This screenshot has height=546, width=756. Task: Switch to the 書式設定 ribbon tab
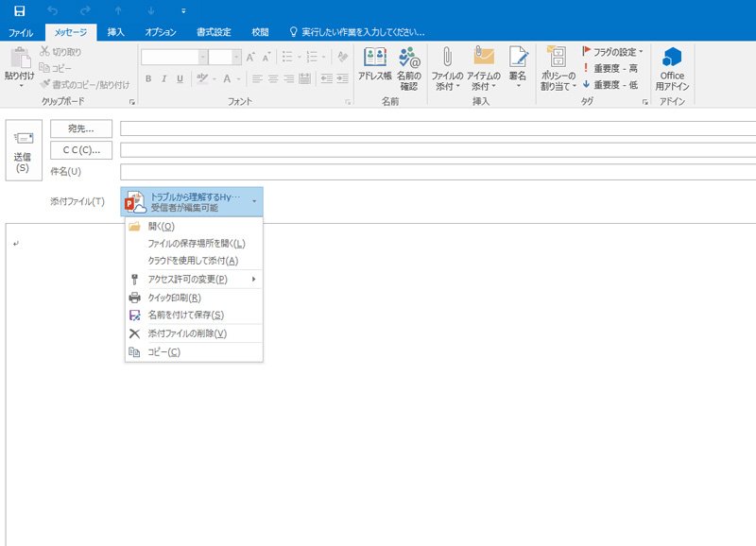214,32
